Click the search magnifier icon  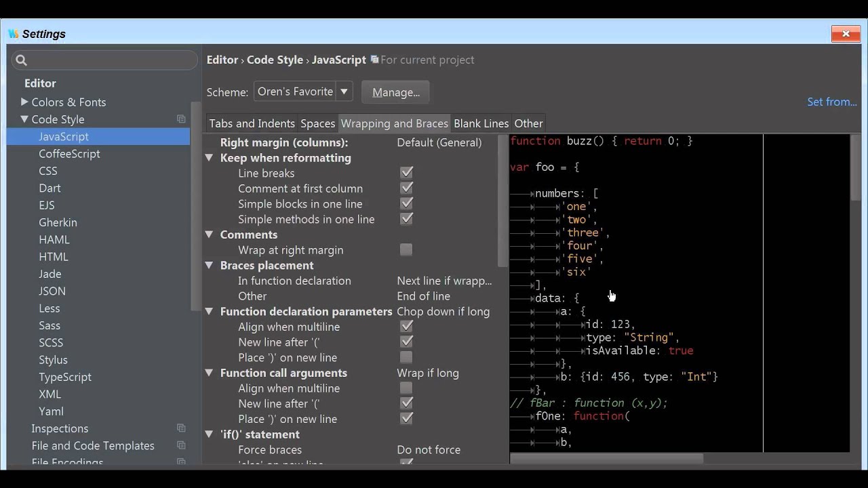21,60
